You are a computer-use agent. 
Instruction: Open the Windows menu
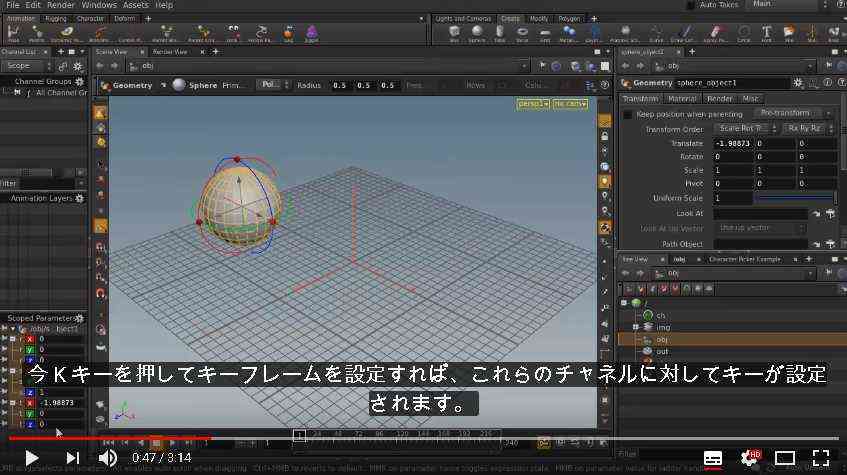99,5
